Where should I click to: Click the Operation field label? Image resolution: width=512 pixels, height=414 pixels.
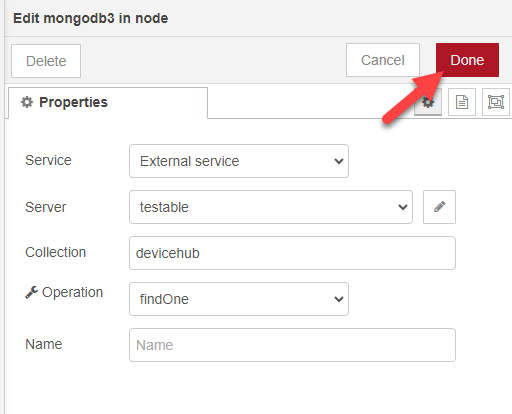point(72,292)
